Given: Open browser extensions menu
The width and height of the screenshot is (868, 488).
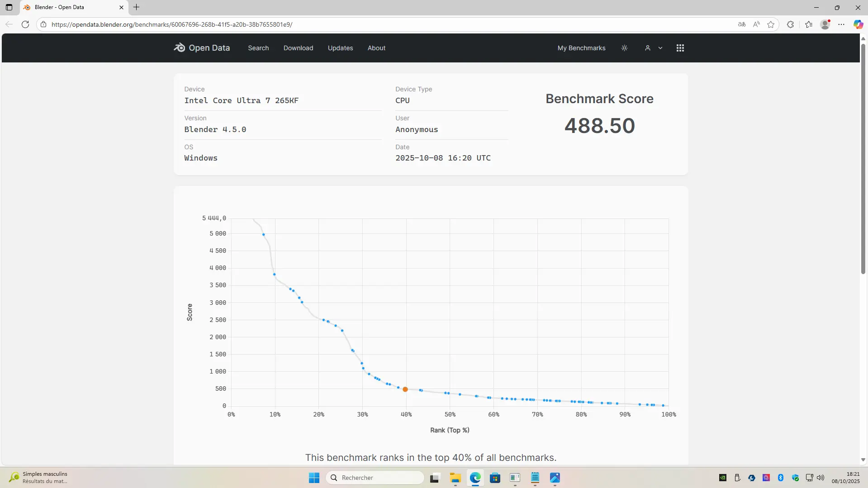Looking at the screenshot, I should [791, 24].
